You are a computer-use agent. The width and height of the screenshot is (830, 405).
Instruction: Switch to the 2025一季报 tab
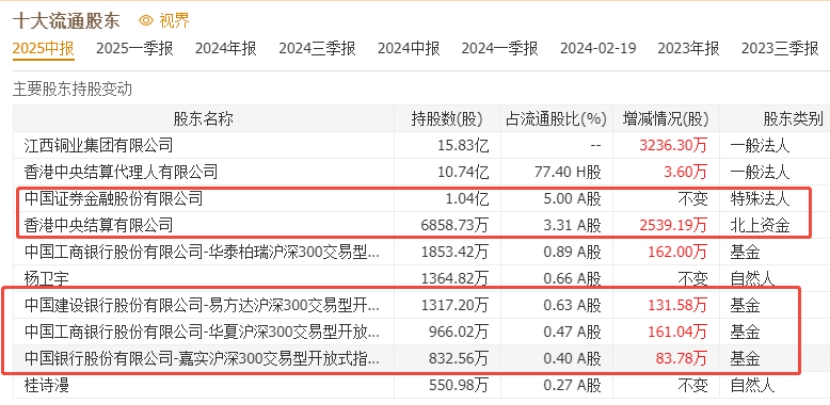click(134, 49)
